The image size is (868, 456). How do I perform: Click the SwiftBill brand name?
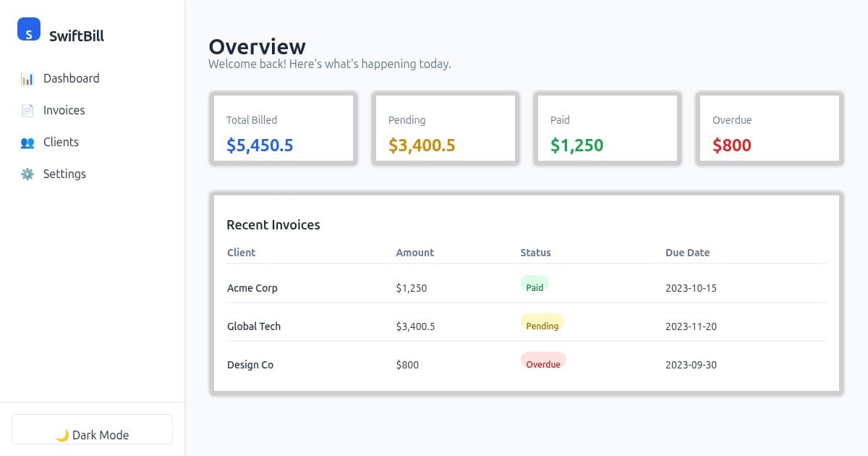[x=77, y=35]
